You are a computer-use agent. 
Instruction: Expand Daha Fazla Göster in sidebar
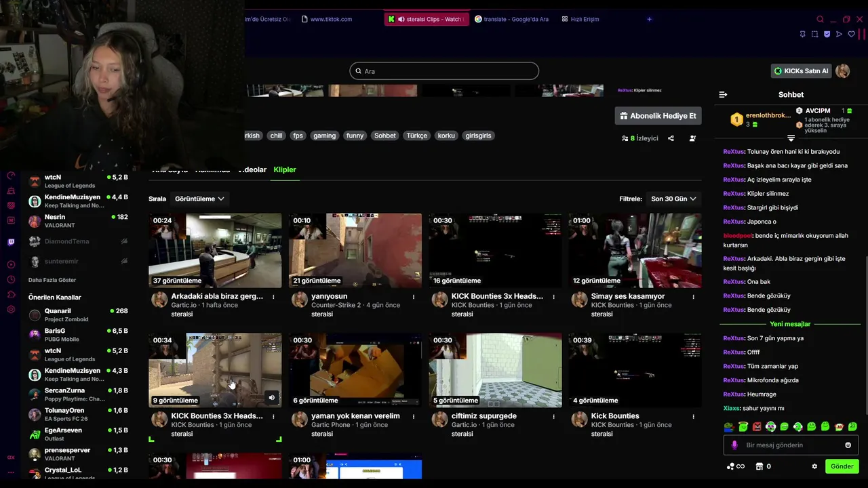52,280
